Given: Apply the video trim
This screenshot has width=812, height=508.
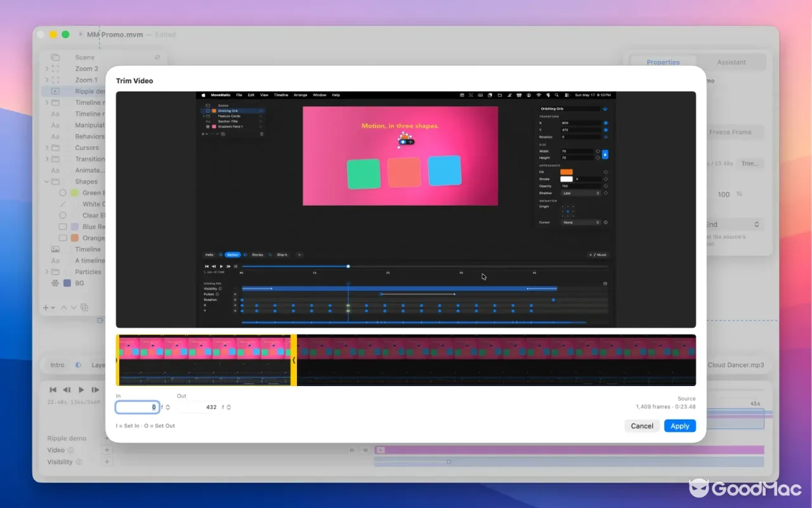Looking at the screenshot, I should pos(679,426).
